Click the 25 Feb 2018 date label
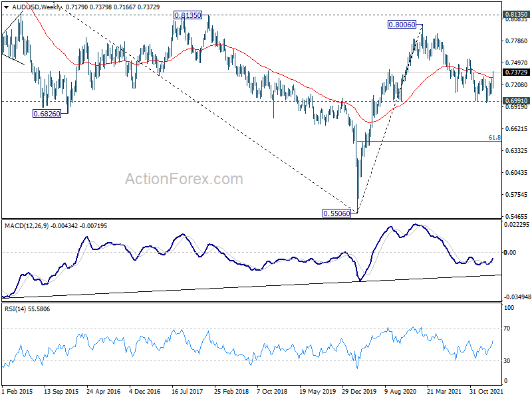 (x=231, y=391)
